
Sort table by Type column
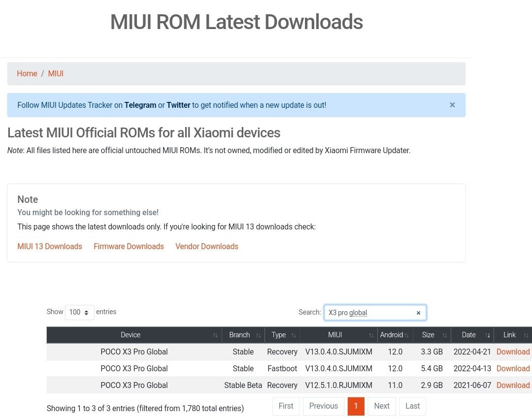[282, 335]
